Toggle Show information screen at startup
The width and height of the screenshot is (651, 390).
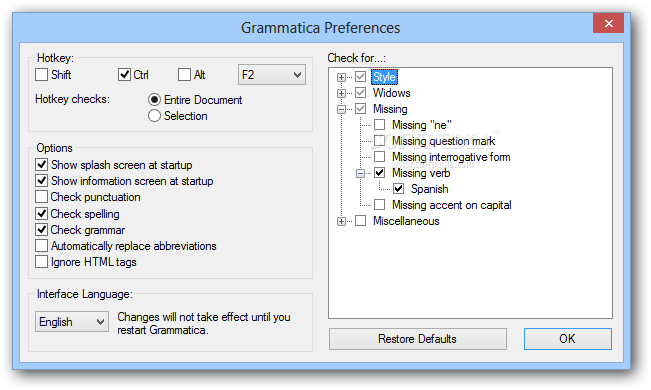(42, 181)
